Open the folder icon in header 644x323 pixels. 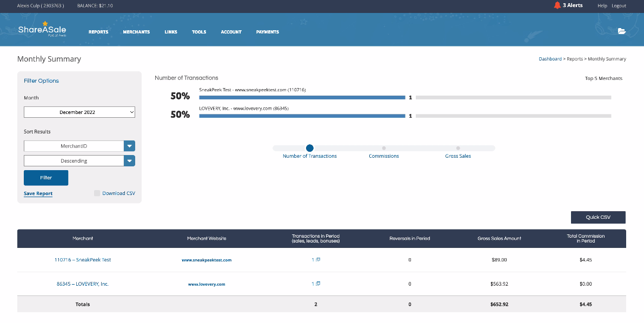622,31
